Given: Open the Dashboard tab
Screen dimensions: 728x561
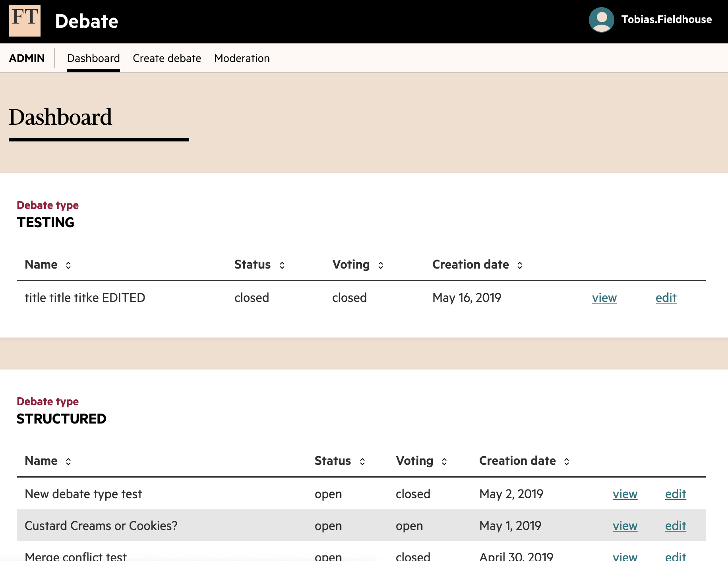Looking at the screenshot, I should click(93, 58).
